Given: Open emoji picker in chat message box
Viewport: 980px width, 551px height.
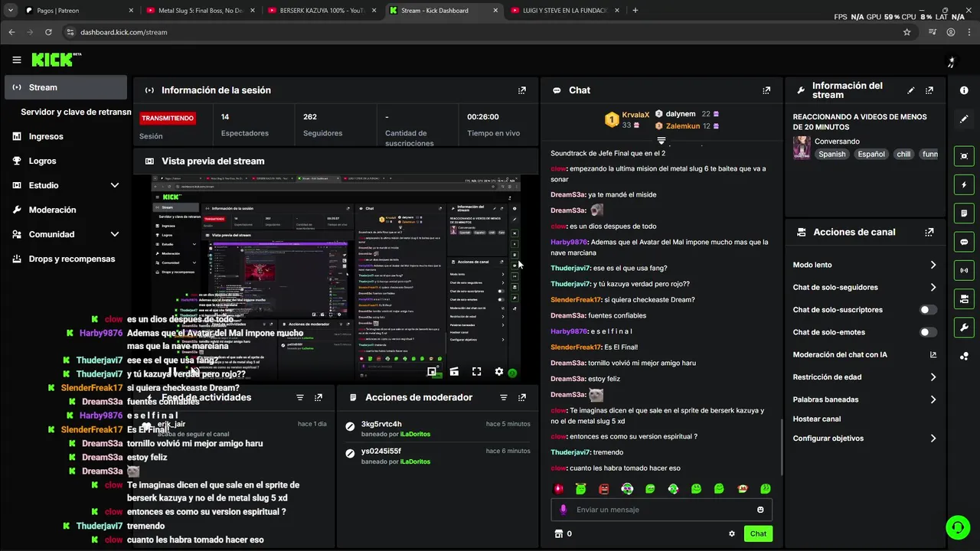Looking at the screenshot, I should click(760, 510).
